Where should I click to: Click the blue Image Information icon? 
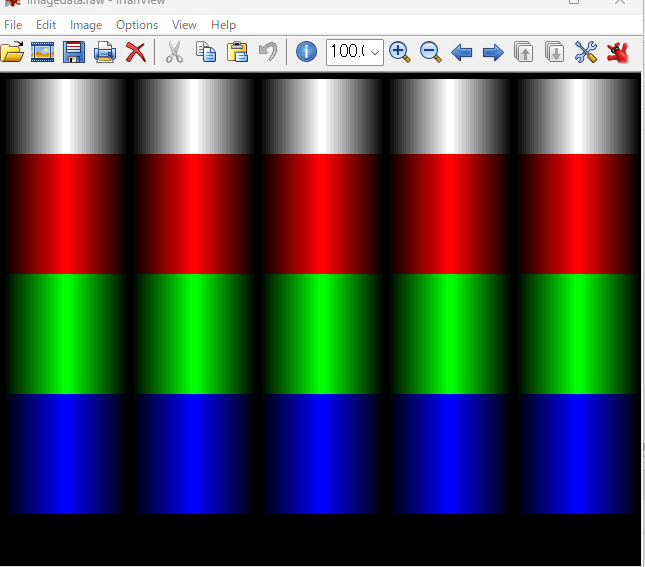tap(306, 52)
